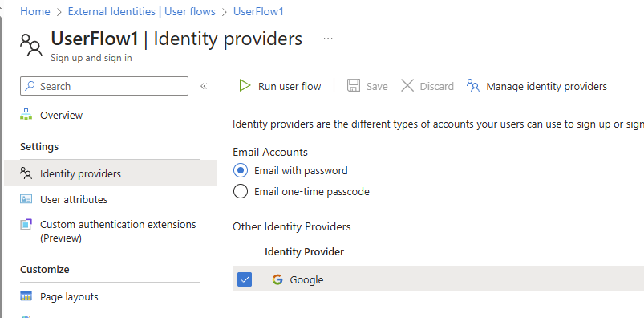Click the Manage identity providers people icon
This screenshot has width=644, height=318.
point(473,86)
